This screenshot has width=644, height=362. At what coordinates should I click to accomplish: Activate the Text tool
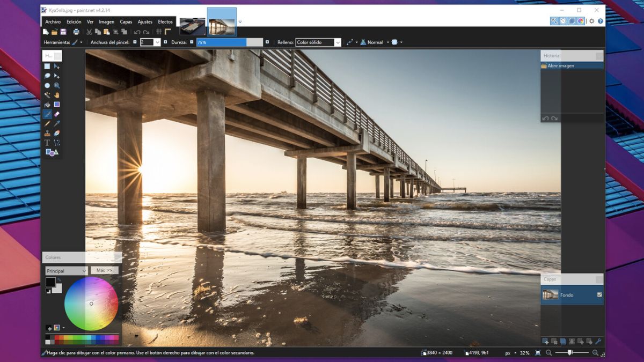click(x=47, y=143)
